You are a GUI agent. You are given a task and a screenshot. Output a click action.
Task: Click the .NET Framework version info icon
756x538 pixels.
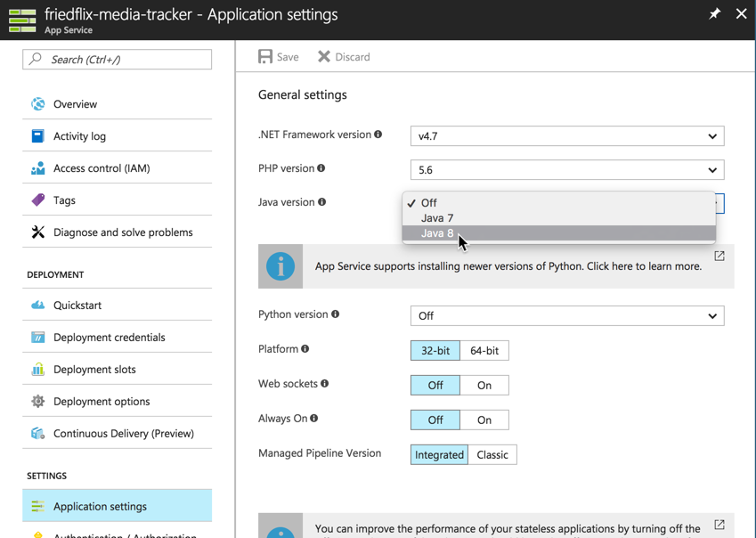point(378,134)
